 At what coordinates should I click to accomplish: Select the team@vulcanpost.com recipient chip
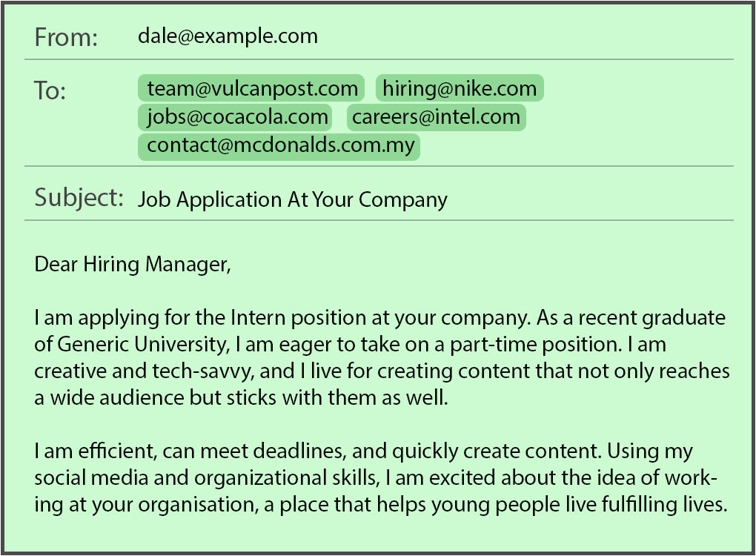tap(251, 89)
